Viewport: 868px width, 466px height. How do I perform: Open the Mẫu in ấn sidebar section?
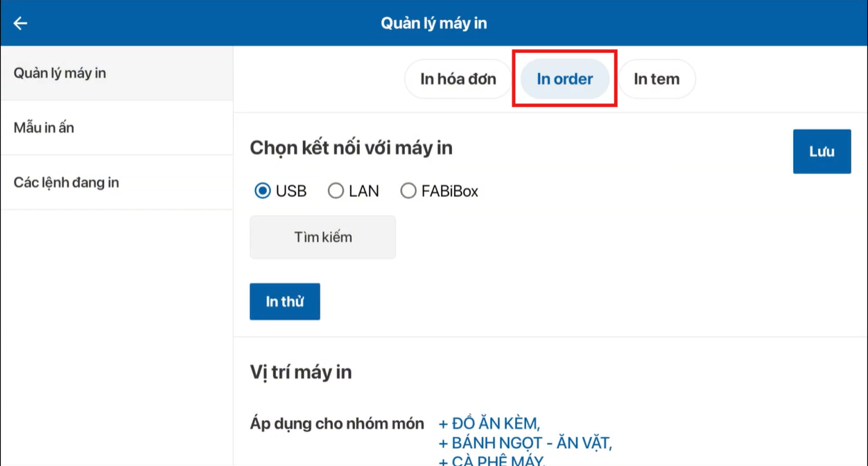click(x=44, y=128)
